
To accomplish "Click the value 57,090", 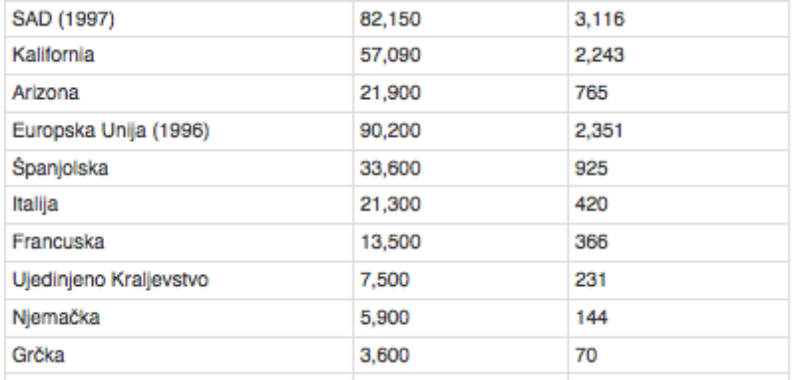I will pos(390,55).
